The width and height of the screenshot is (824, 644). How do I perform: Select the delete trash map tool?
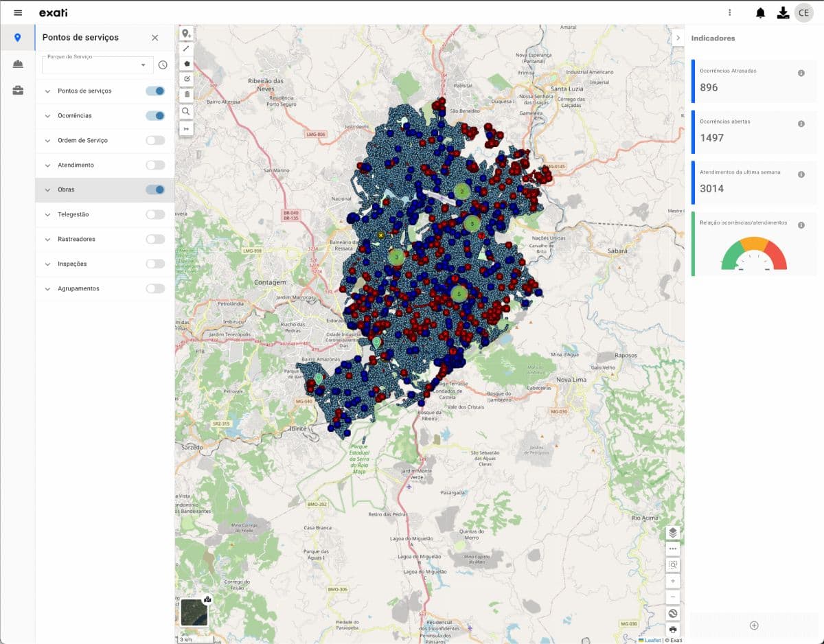186,94
